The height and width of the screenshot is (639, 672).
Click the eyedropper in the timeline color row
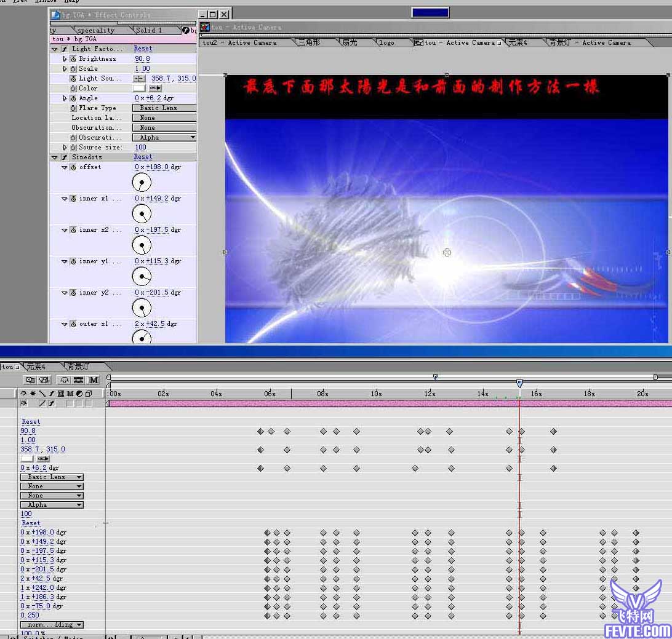(x=43, y=459)
